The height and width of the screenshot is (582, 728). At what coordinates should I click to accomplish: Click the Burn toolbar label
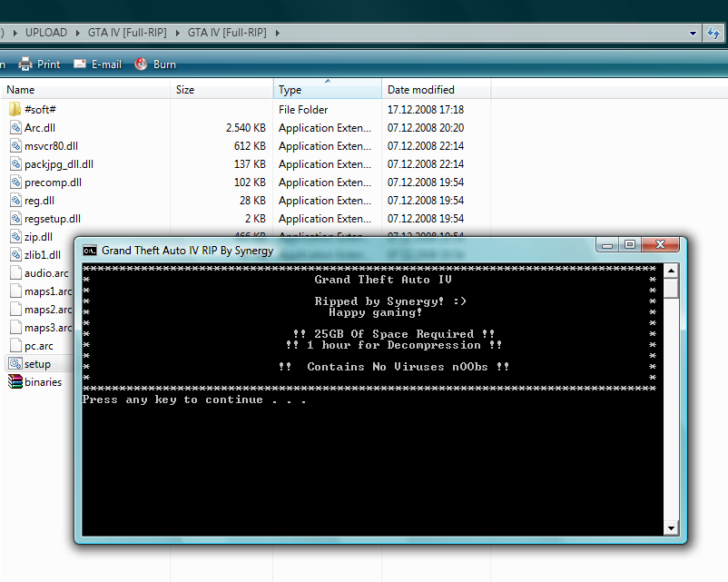pos(165,64)
